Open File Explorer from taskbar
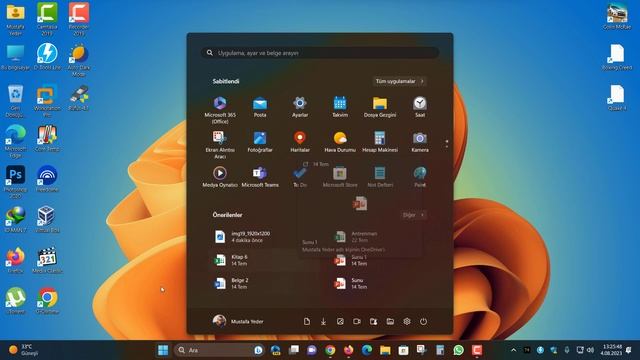640x360 pixels. [385, 350]
